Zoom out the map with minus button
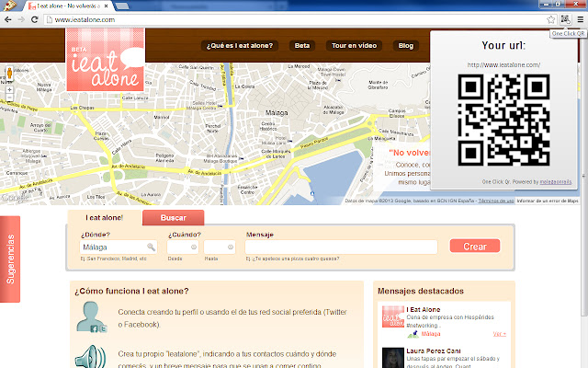Viewport: 588px width, 368px height. tap(10, 98)
